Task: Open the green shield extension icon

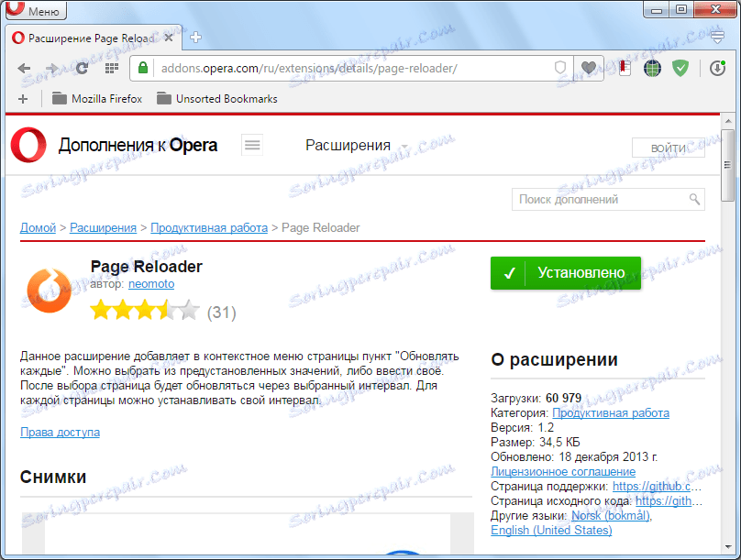Action: (x=680, y=69)
